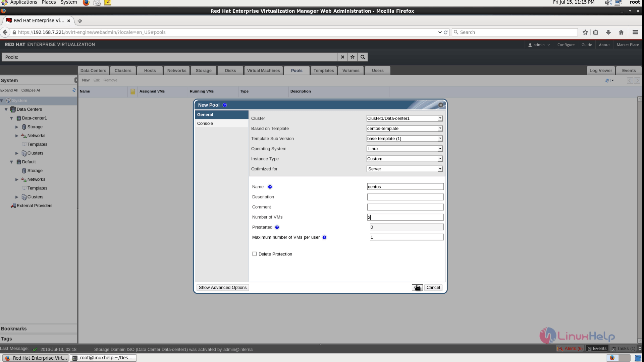644x362 pixels.
Task: Click help icon for Maximum VMs per user
Action: point(324,237)
